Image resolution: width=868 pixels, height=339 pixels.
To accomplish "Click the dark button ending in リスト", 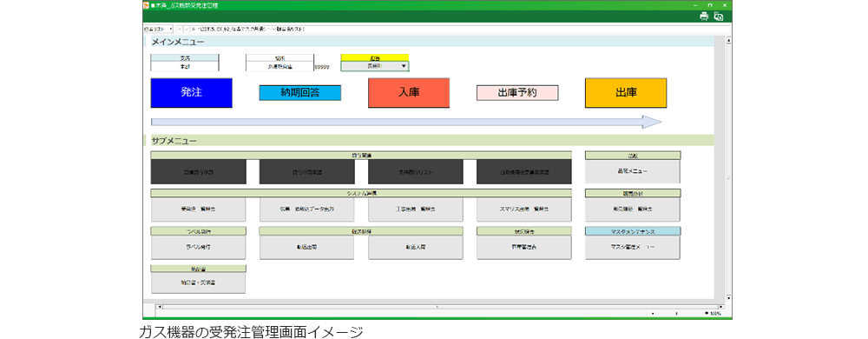I will (x=415, y=172).
